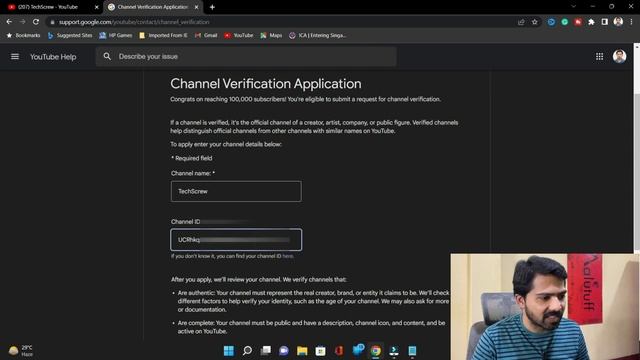This screenshot has width=640, height=360.
Task: Click the Channel ID input field
Action: coord(236,240)
